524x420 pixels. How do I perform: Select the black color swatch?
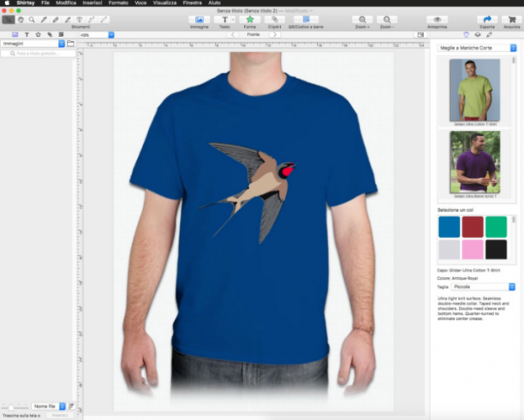496,250
